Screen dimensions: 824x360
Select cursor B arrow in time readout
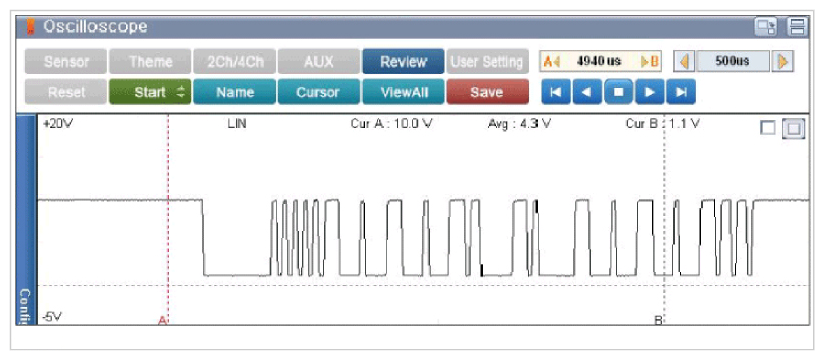650,61
